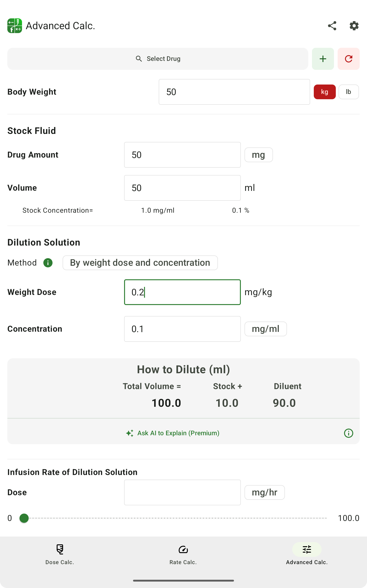
Task: Open the Method info icon
Action: click(48, 263)
